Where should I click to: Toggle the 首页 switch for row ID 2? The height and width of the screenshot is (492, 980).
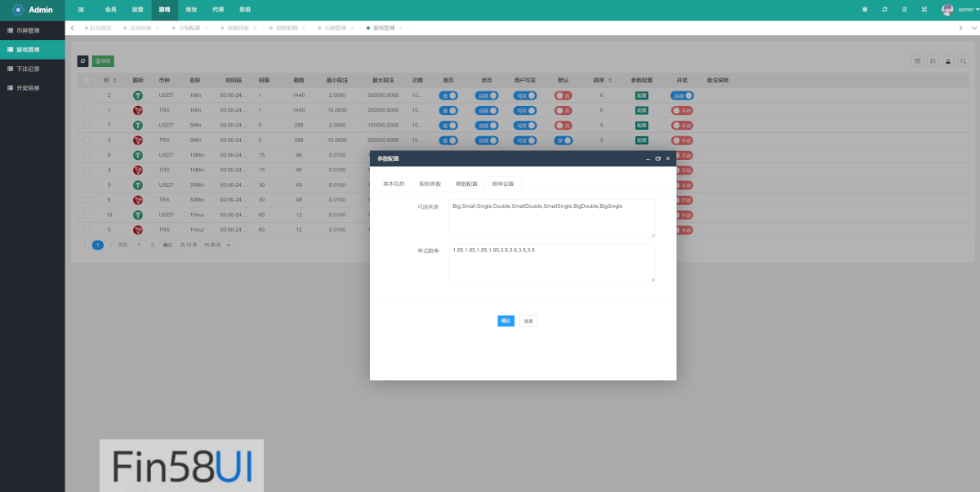tap(448, 95)
